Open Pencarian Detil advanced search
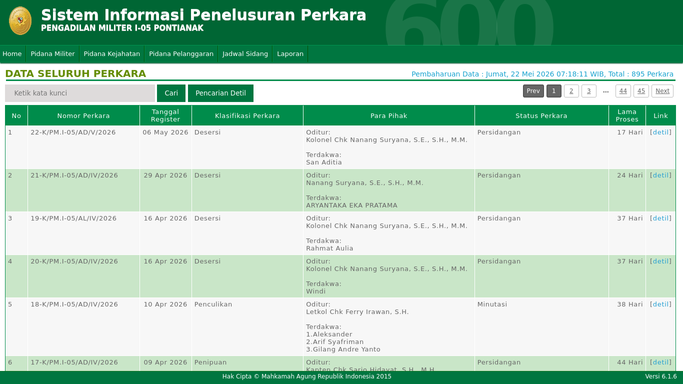The width and height of the screenshot is (683, 384). (x=220, y=93)
